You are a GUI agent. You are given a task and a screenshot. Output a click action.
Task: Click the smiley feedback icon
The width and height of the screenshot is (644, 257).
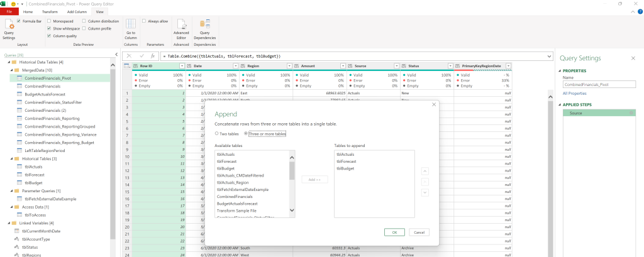[13, 3]
